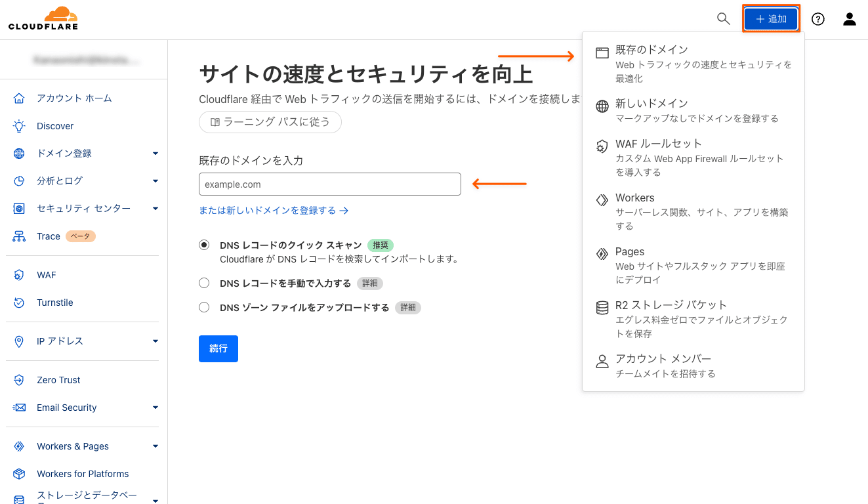Expand the Email Security sidebar arrow
Image resolution: width=868 pixels, height=504 pixels.
click(155, 408)
